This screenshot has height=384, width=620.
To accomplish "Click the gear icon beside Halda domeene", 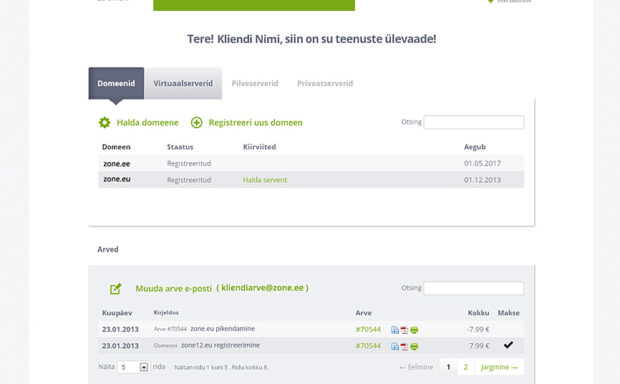I will (x=104, y=123).
